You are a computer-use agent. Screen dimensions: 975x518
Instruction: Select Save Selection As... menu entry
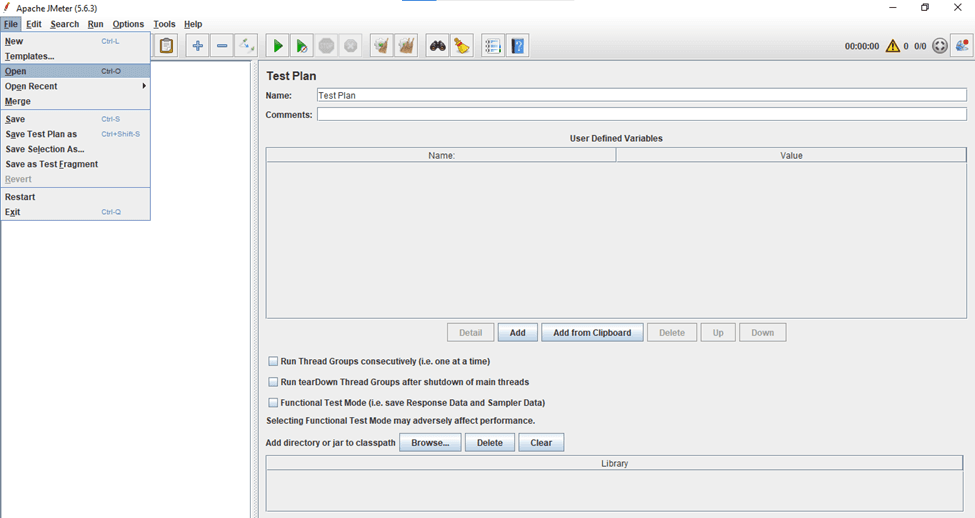click(x=75, y=149)
